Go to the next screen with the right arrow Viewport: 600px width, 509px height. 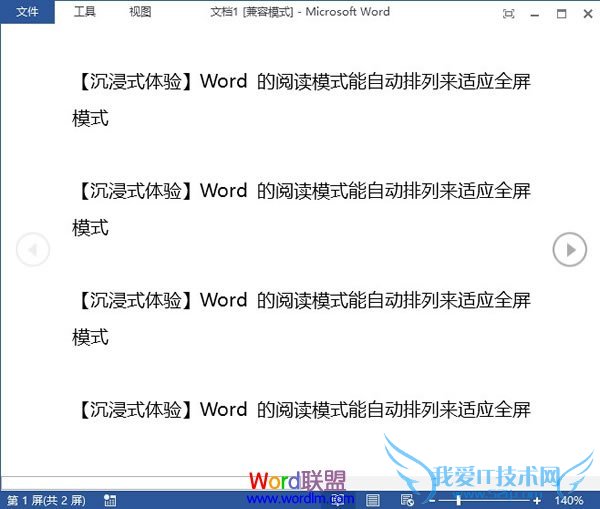point(569,250)
